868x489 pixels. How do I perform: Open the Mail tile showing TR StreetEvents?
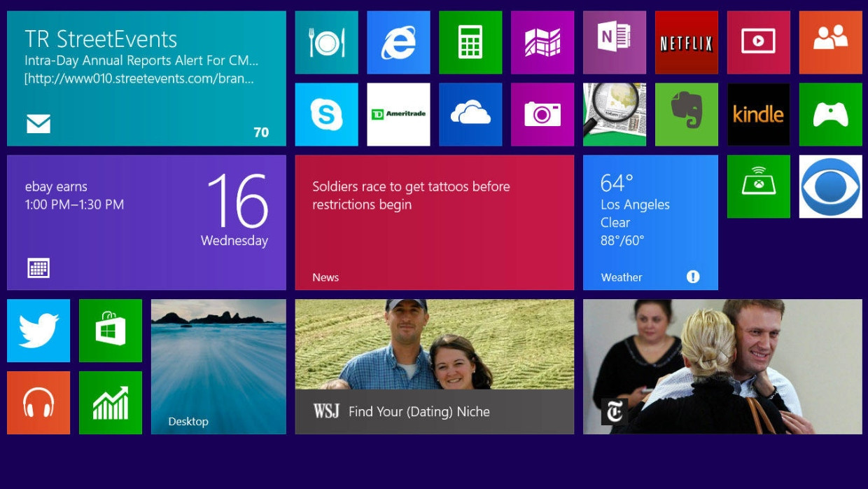click(146, 78)
